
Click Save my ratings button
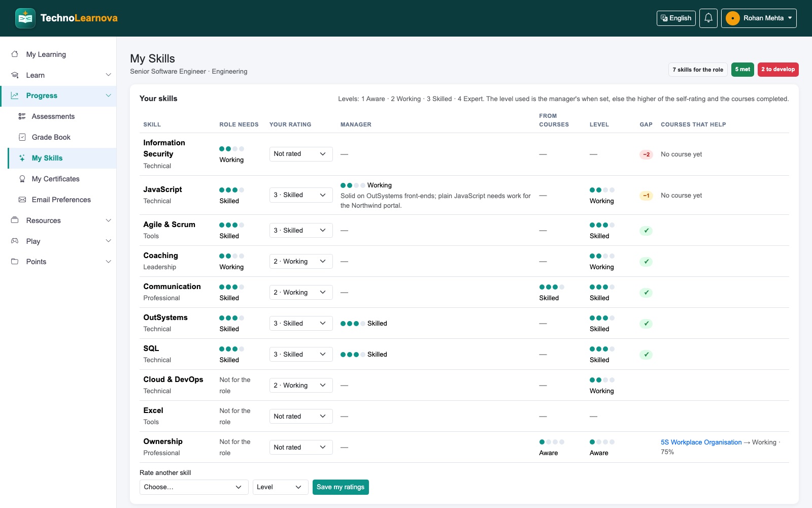coord(341,487)
